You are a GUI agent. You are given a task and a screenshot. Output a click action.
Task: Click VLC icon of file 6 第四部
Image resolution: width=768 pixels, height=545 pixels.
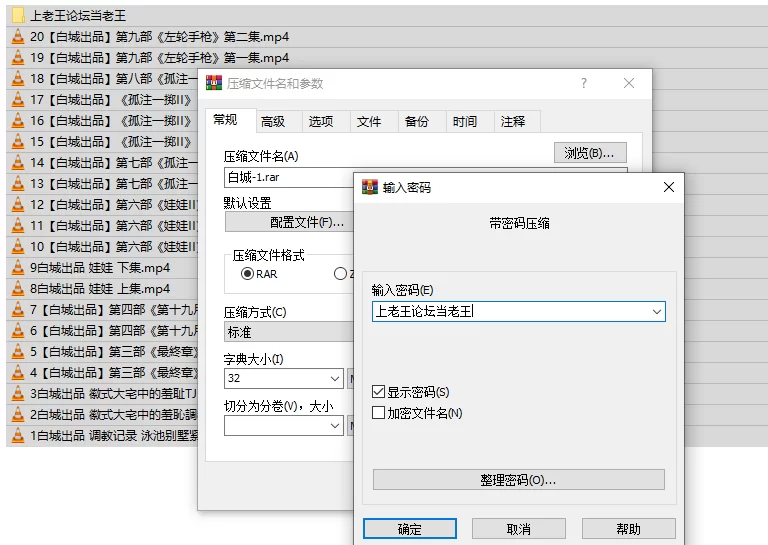(18, 331)
